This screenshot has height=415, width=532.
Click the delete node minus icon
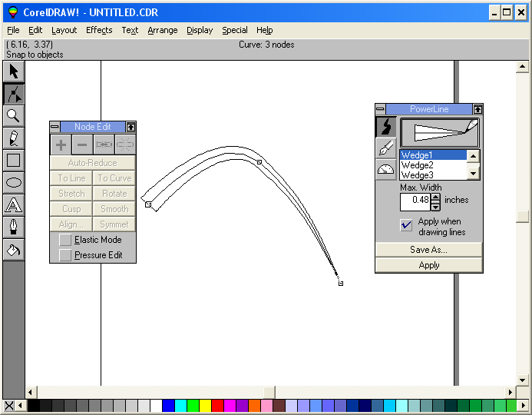(82, 145)
